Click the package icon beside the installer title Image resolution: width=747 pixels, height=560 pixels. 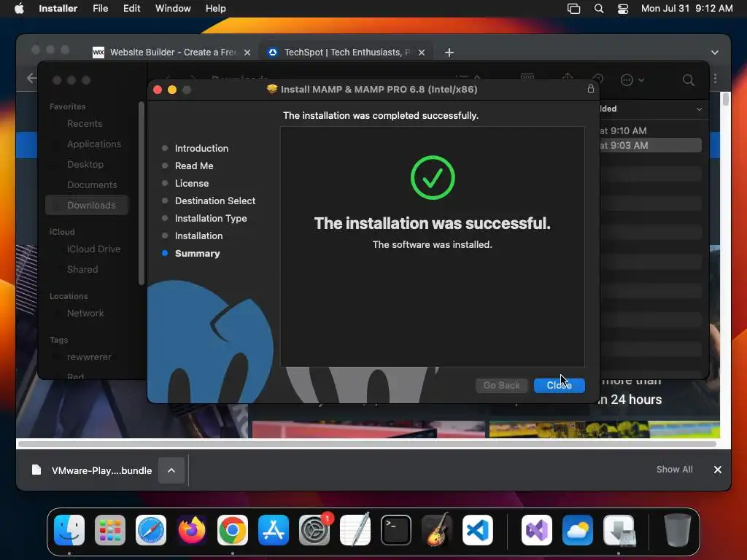[271, 89]
